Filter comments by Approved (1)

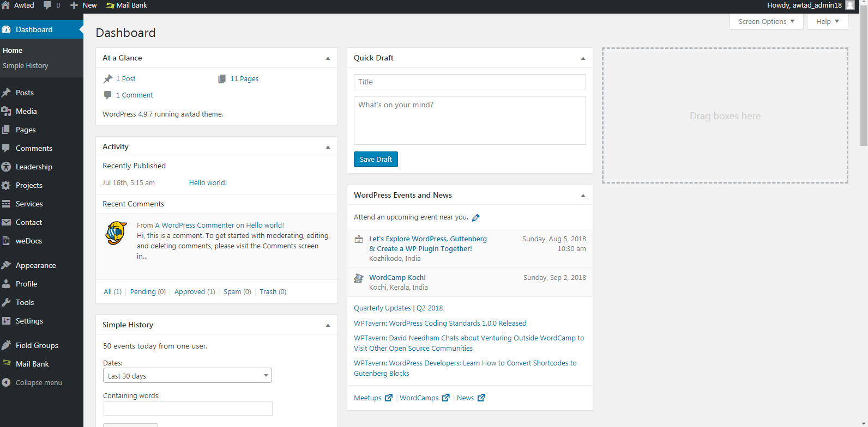195,292
